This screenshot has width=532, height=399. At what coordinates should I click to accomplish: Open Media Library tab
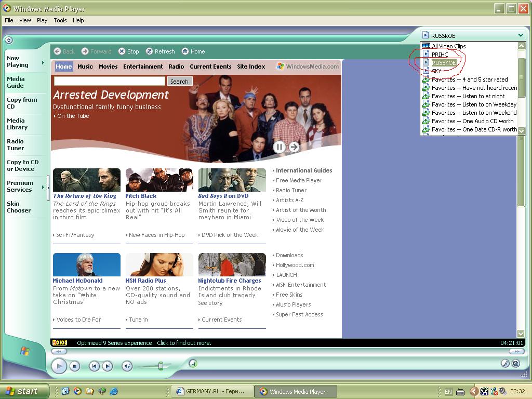tap(25, 124)
